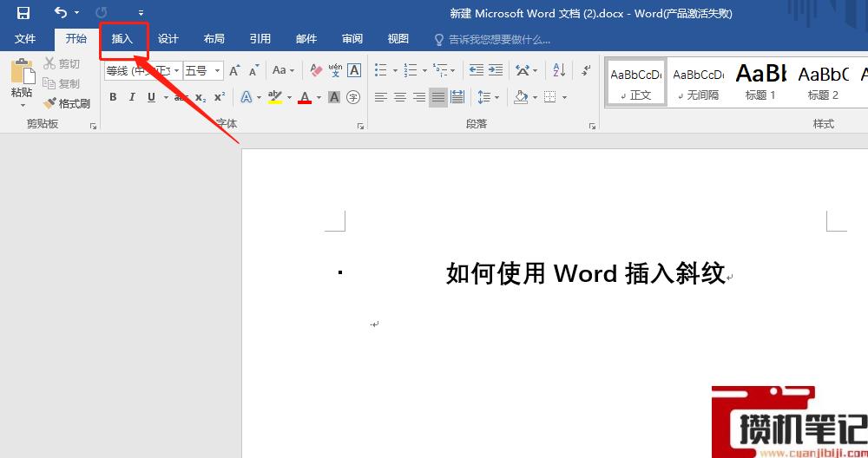This screenshot has height=458, width=868.
Task: Select the 标题 1 style
Action: tap(760, 82)
